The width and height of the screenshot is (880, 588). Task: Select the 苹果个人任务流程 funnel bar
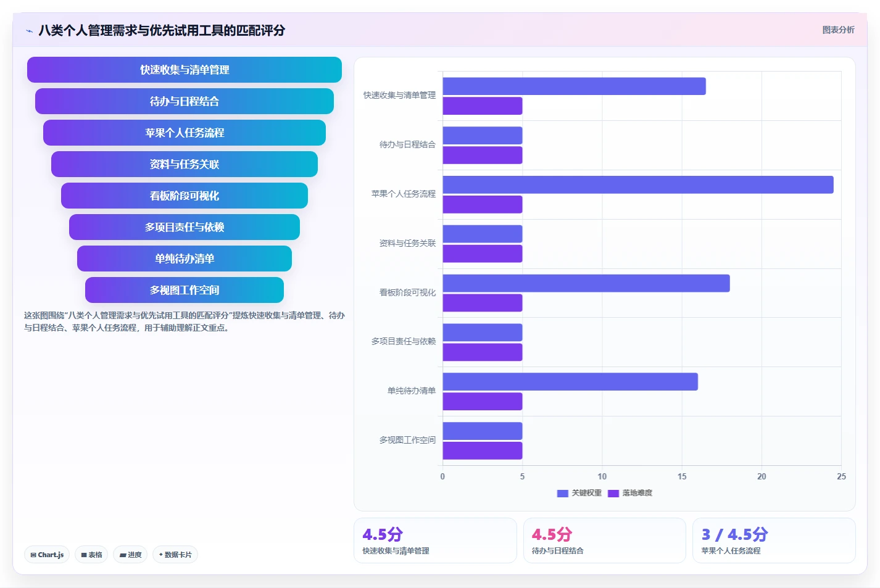pyautogui.click(x=185, y=133)
